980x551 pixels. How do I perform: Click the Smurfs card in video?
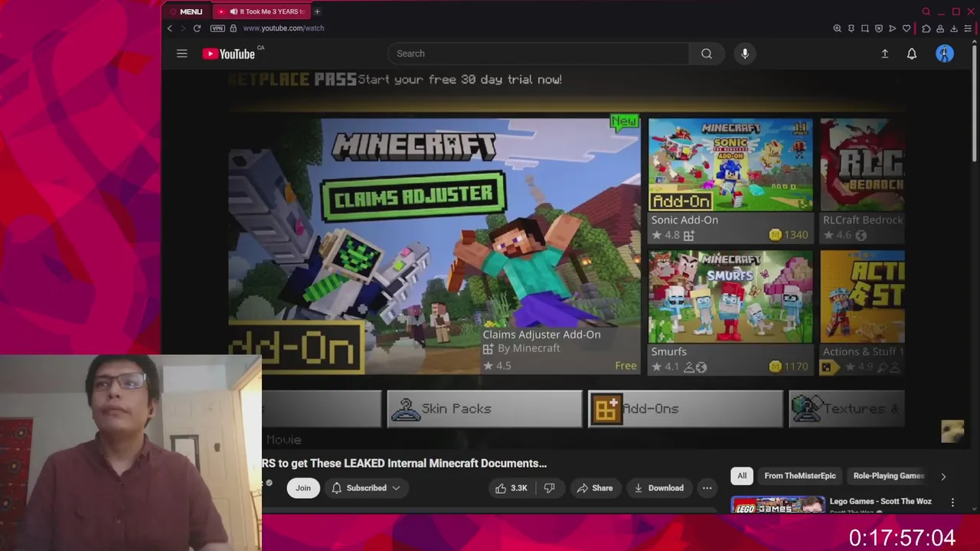(x=730, y=312)
